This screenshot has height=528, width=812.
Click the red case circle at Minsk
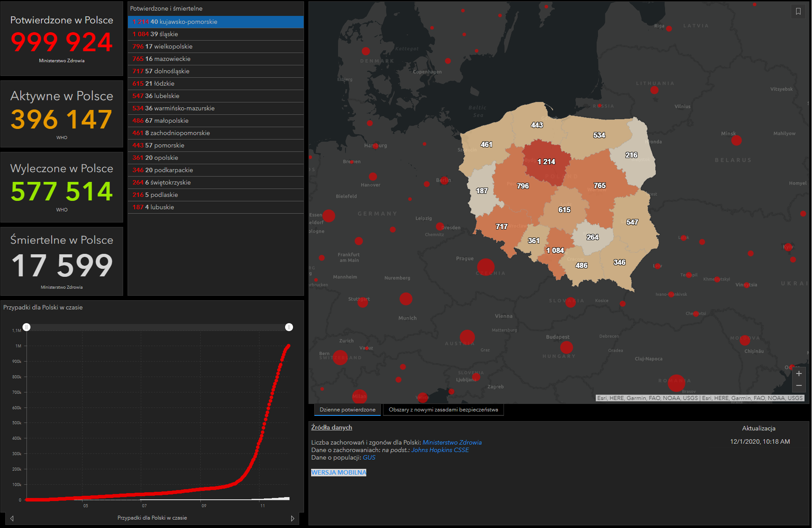click(x=737, y=140)
